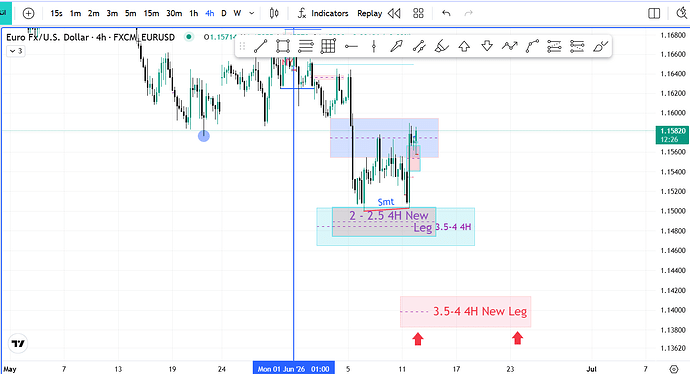Select the parallel channel tool
The width and height of the screenshot is (690, 374).
pos(419,46)
